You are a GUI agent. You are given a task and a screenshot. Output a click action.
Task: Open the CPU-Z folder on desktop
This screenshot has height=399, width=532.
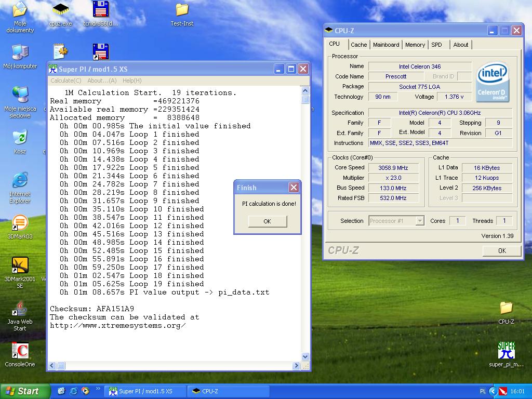(506, 312)
